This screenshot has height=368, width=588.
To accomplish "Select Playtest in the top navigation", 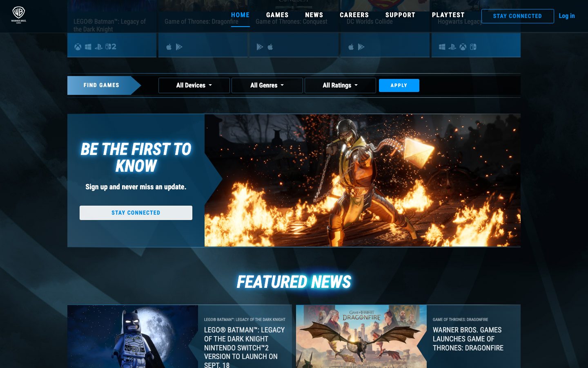I will coord(448,15).
